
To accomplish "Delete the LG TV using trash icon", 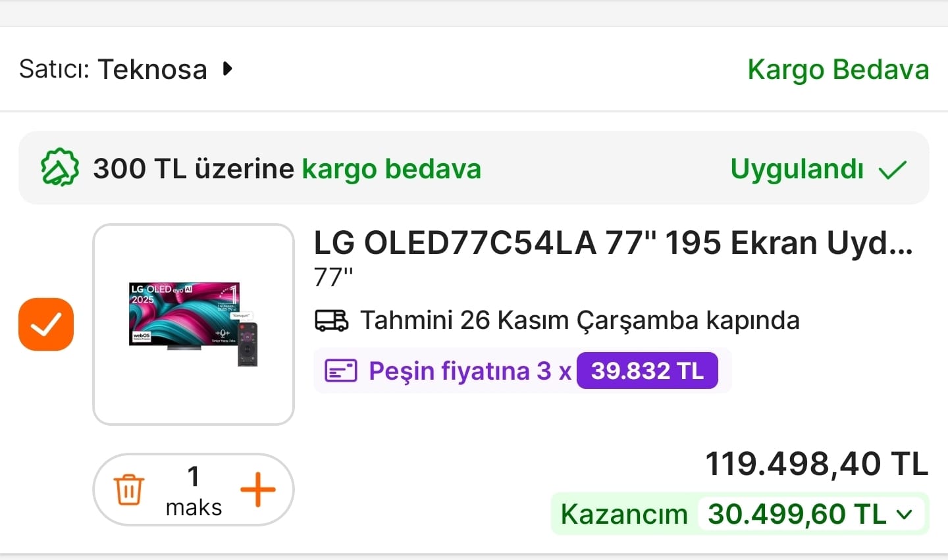I will click(x=129, y=490).
